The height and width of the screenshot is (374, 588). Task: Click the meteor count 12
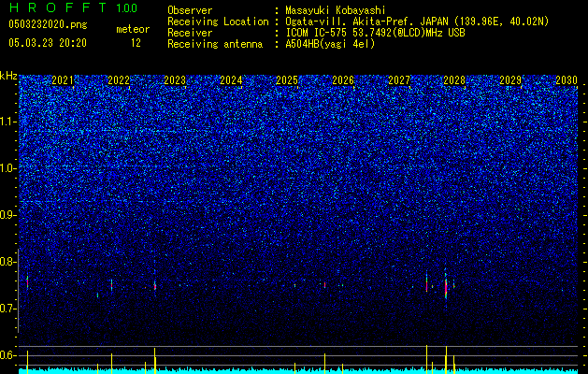[136, 43]
